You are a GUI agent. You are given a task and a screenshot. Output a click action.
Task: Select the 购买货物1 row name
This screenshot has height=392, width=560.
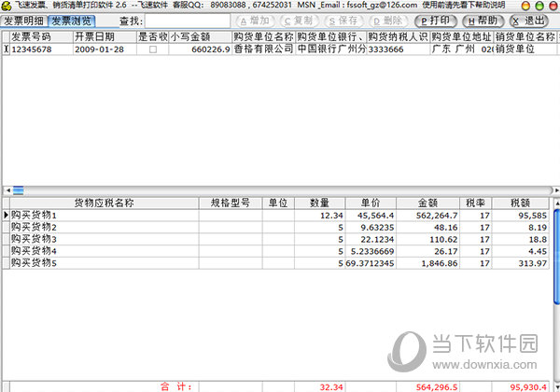click(x=105, y=216)
